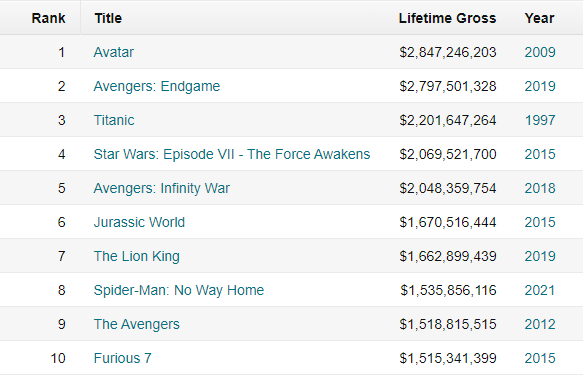Select The Avengers title link
This screenshot has height=375, width=583.
[136, 324]
